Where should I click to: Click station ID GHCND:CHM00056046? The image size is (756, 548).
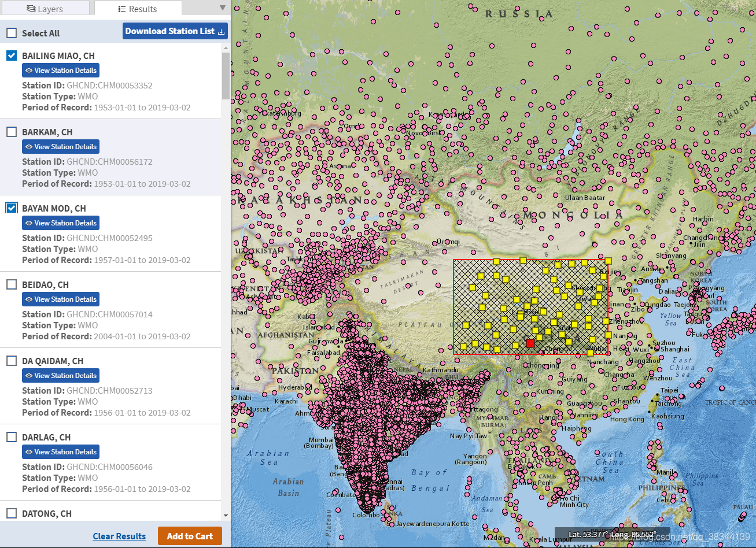pos(109,467)
